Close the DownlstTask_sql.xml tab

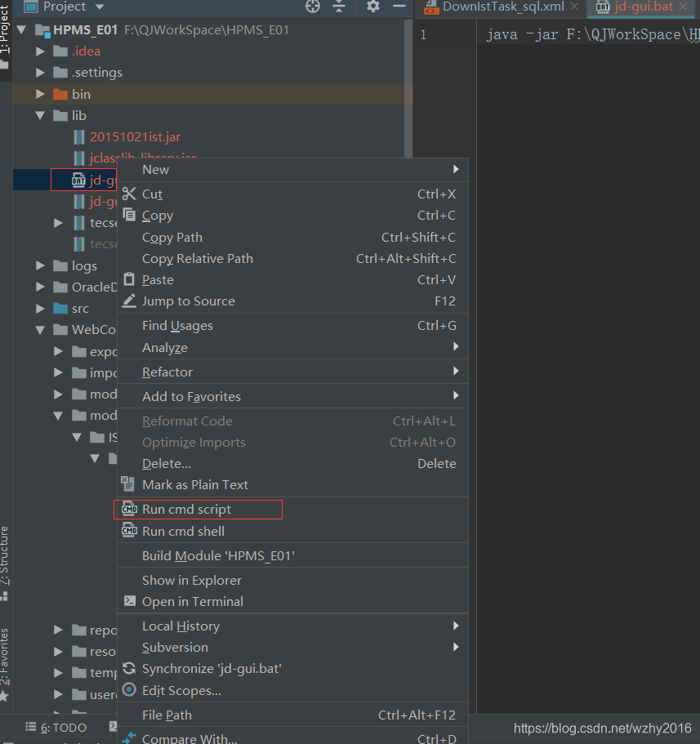tap(574, 7)
